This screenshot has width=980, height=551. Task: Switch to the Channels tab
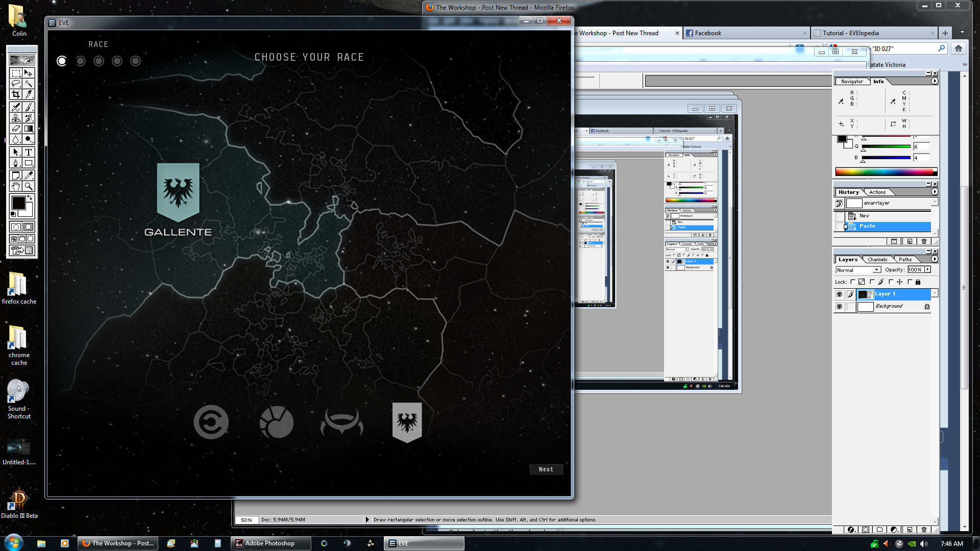[x=877, y=260]
